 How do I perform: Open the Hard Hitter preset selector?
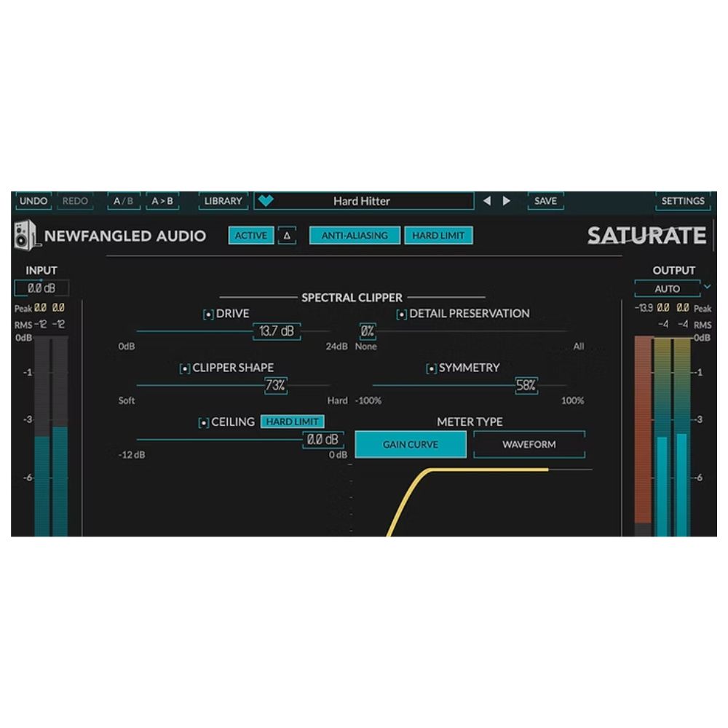coord(363,201)
